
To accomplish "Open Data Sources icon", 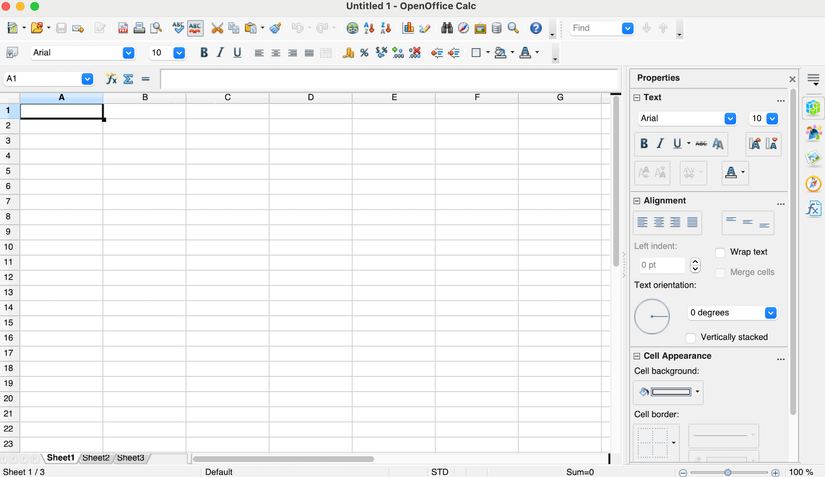I will click(496, 28).
